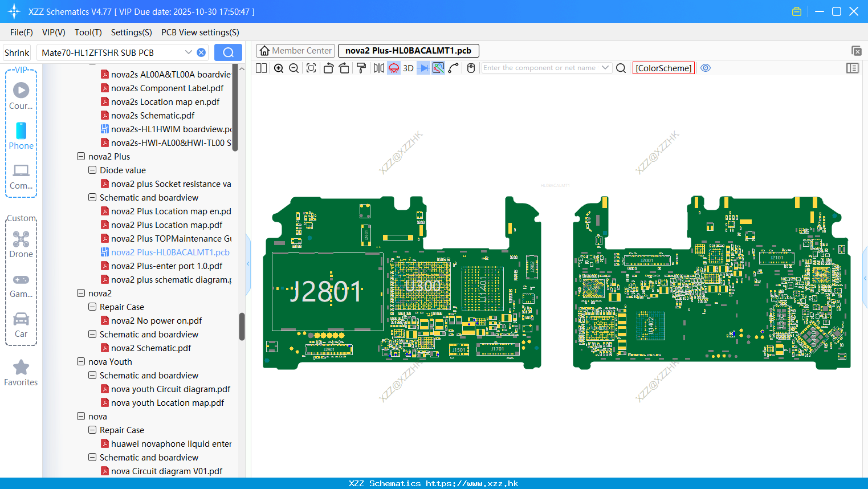Select the Phone category
This screenshot has height=489, width=868.
pos(21,136)
